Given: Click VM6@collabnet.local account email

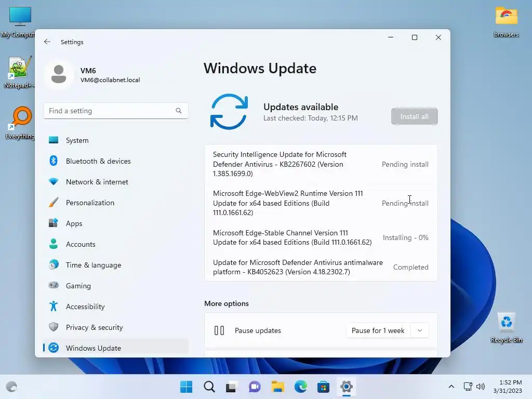Looking at the screenshot, I should [110, 80].
